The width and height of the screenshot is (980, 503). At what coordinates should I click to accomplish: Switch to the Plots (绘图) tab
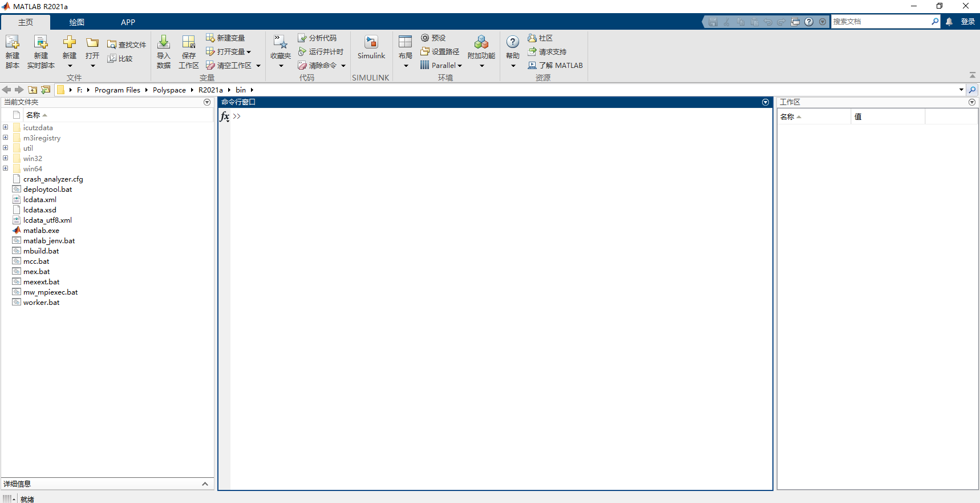(77, 22)
